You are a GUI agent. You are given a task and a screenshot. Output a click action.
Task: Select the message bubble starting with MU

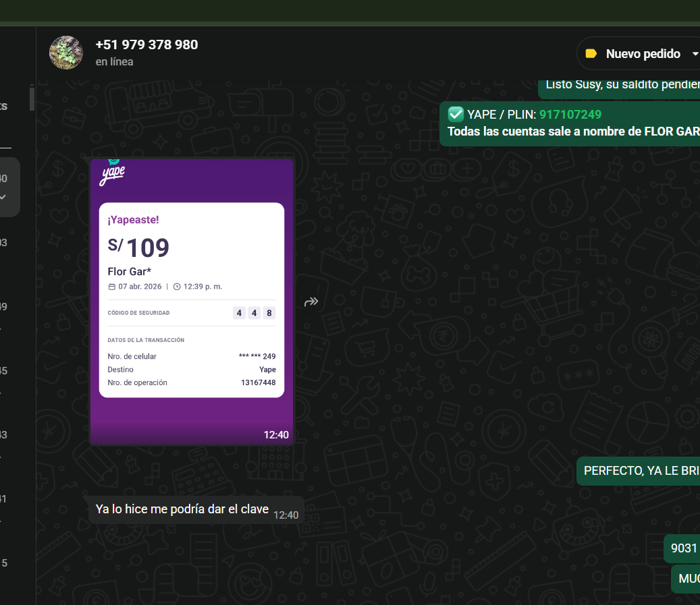(686, 579)
